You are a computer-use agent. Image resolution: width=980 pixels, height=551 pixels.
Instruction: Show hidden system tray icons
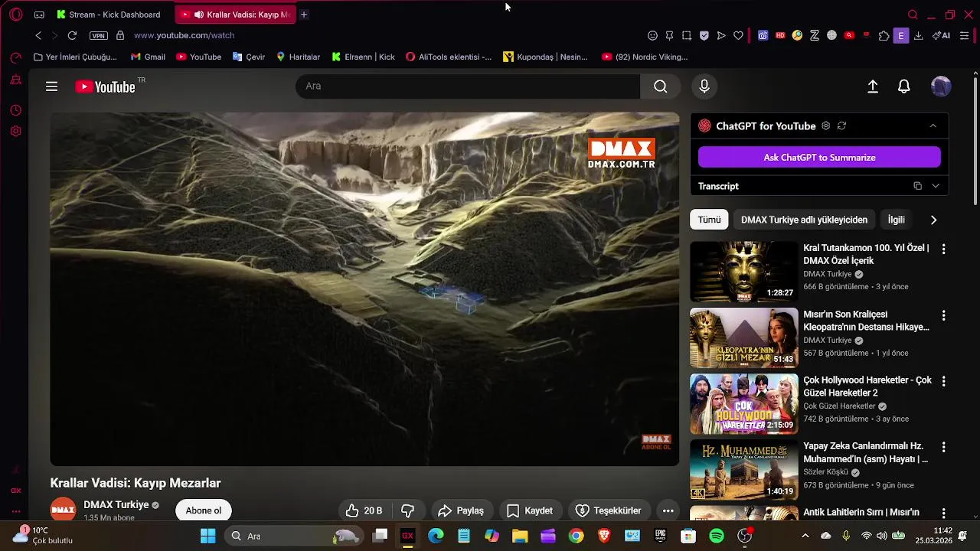point(804,536)
